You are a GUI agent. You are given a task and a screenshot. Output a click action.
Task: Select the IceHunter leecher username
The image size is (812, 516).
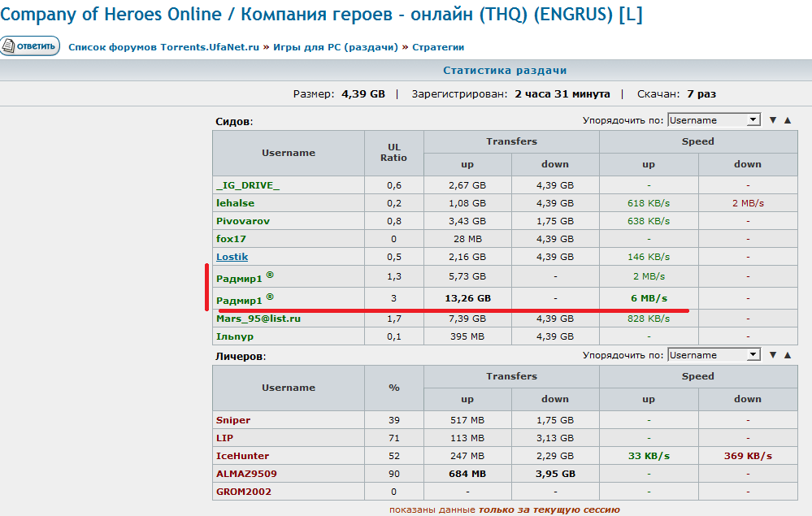242,456
